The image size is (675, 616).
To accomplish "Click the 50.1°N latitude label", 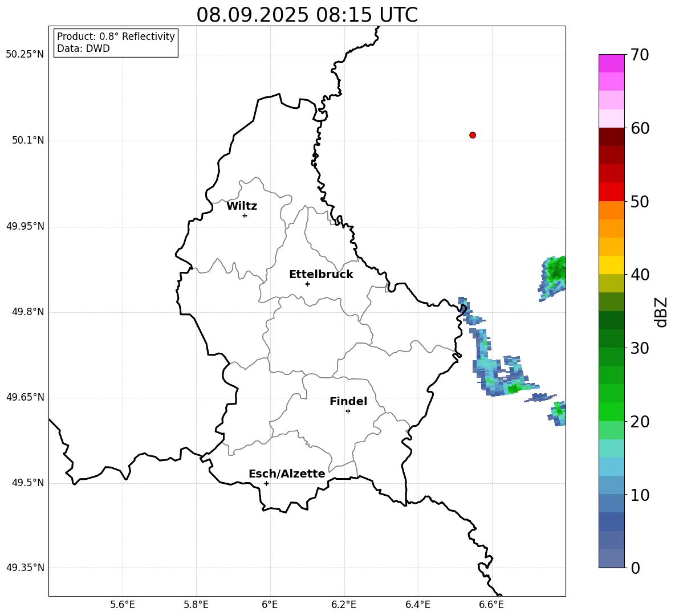I will click(x=28, y=140).
